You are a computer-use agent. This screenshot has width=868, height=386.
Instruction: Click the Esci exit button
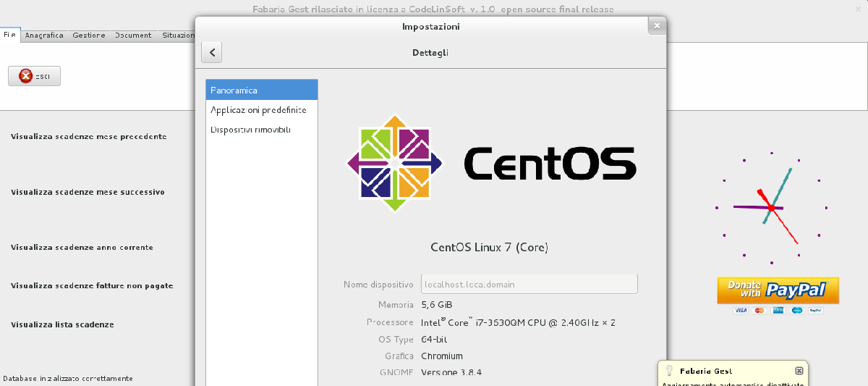click(x=34, y=76)
